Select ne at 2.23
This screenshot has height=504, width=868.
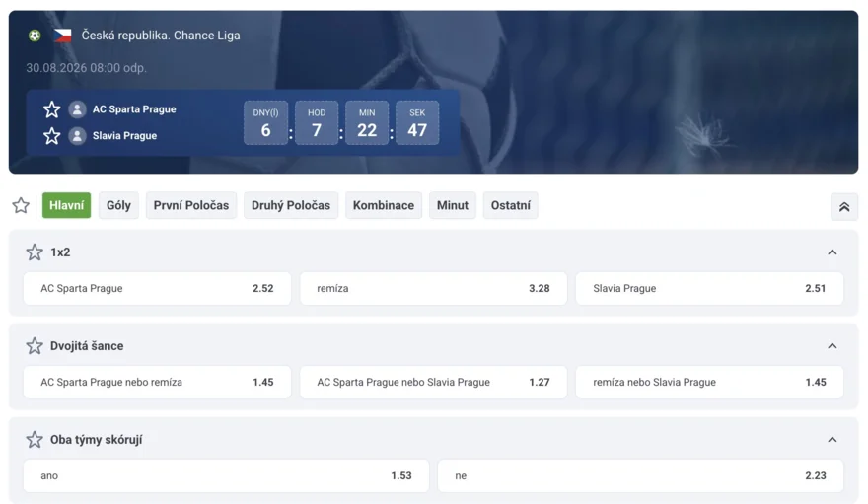click(x=640, y=475)
